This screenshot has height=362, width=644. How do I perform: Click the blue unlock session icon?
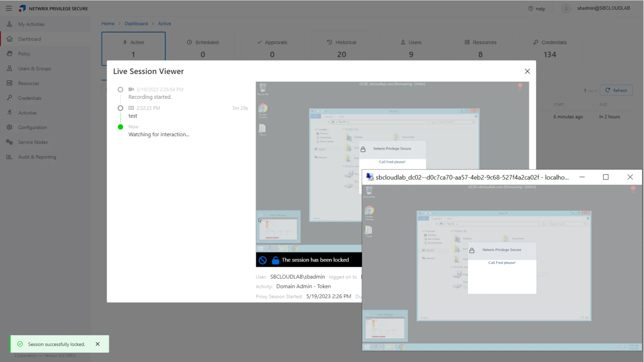pyautogui.click(x=275, y=260)
